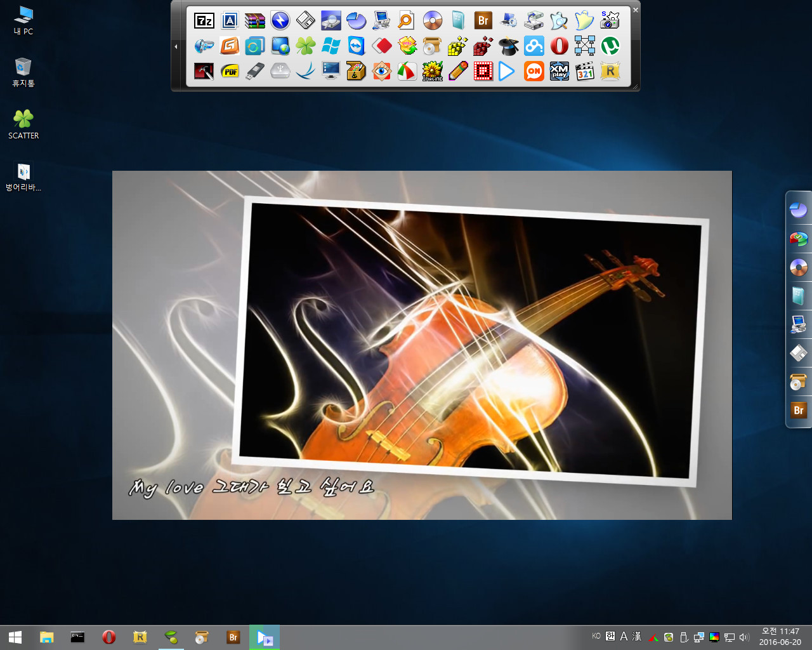Launch the computer icon in right sidebar dock
The image size is (812, 650).
pos(798,324)
